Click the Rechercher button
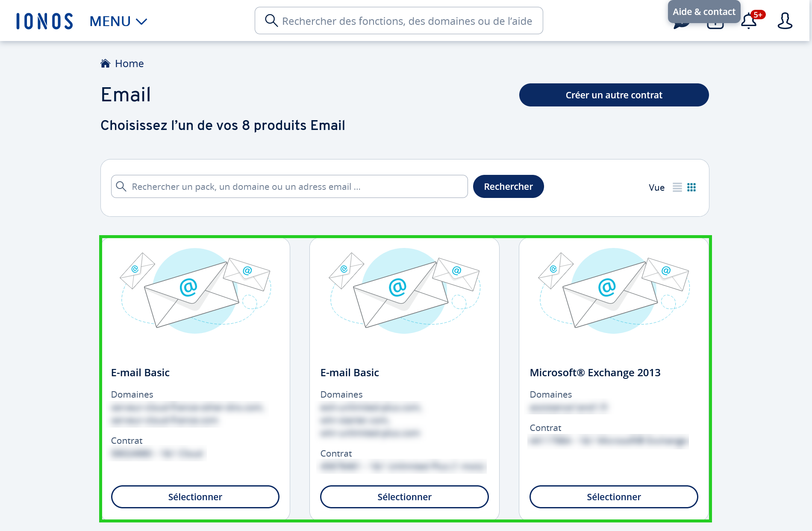 508,186
